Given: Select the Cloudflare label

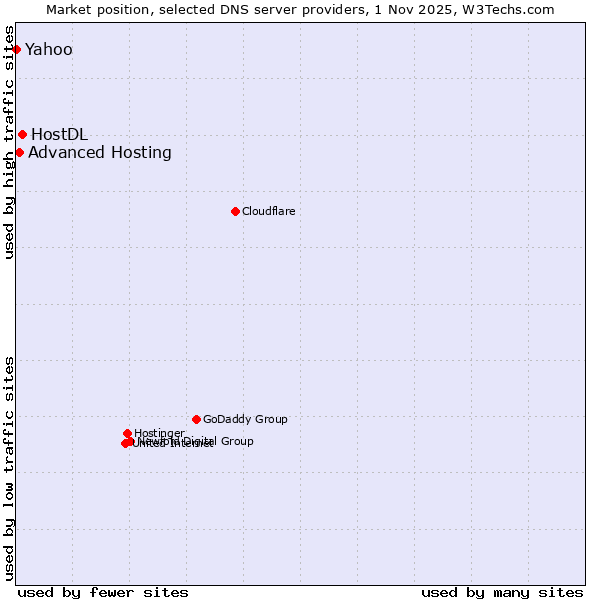Looking at the screenshot, I should 268,211.
